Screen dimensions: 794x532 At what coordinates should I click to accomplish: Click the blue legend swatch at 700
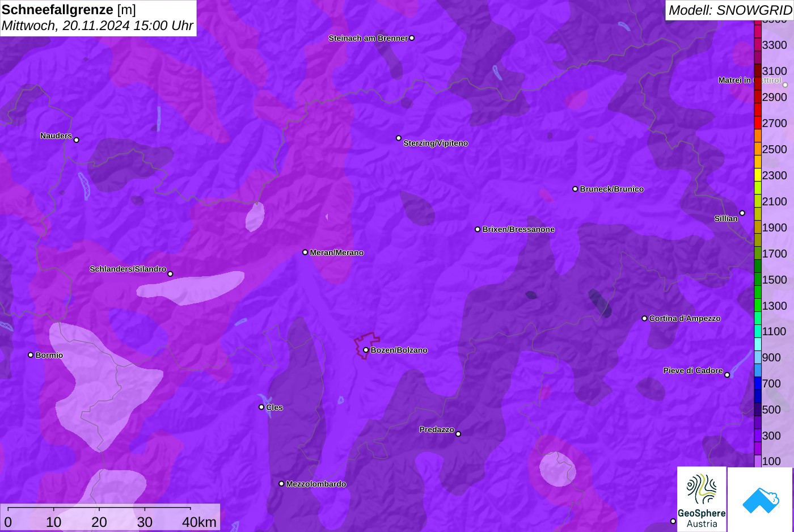point(758,383)
